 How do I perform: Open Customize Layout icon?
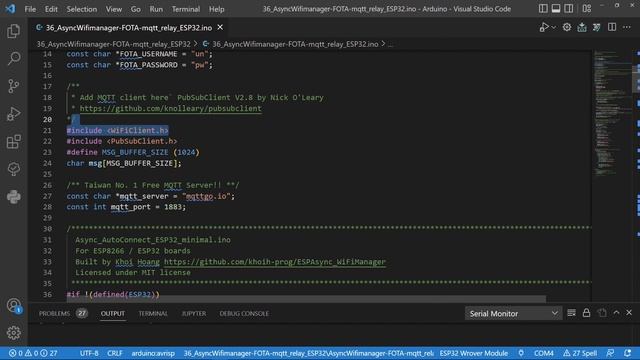587,9
